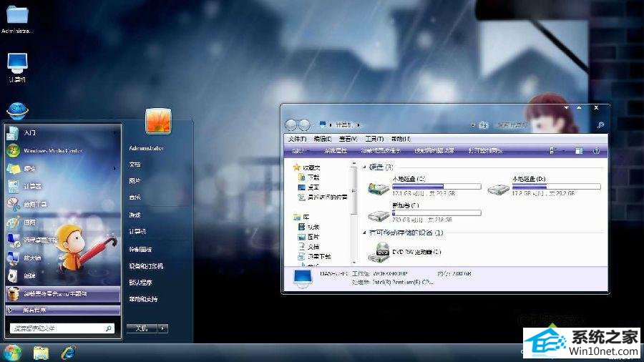This screenshot has height=362, width=644.
Task: Open Help and Support (帮助和支持)
Action: [143, 299]
